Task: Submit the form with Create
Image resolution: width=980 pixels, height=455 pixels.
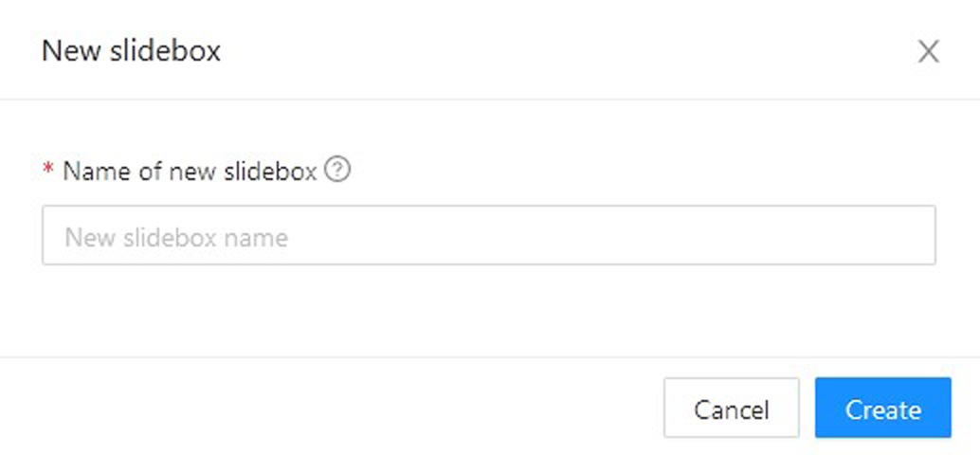Action: click(x=882, y=409)
